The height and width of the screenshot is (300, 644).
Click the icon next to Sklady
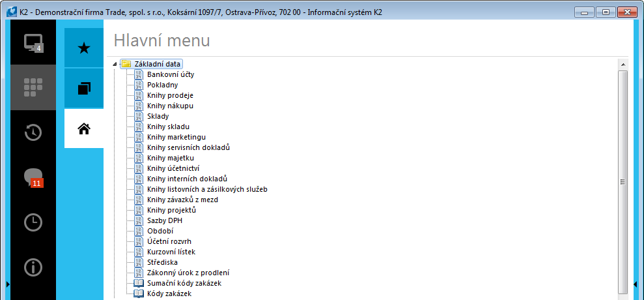pyautogui.click(x=139, y=116)
